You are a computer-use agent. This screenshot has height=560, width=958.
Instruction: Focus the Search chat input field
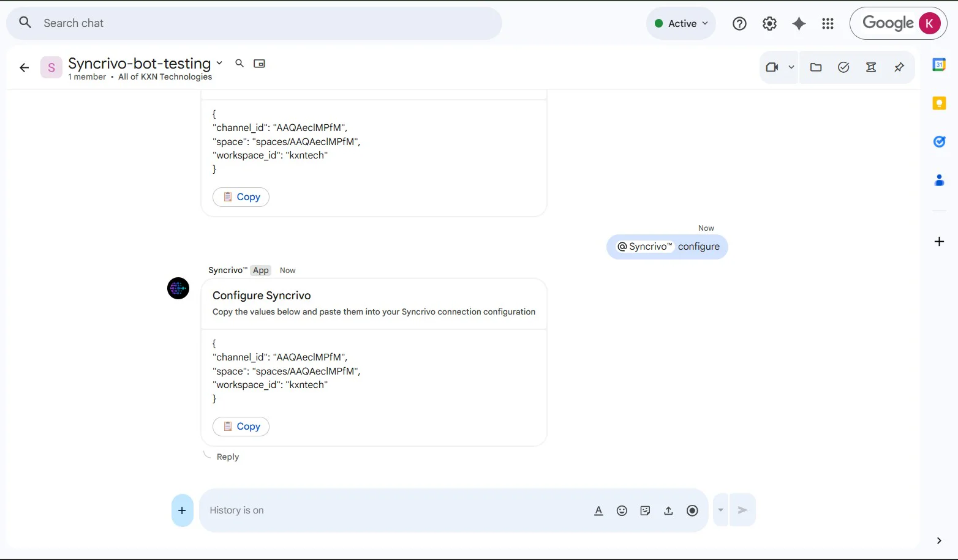pyautogui.click(x=254, y=23)
